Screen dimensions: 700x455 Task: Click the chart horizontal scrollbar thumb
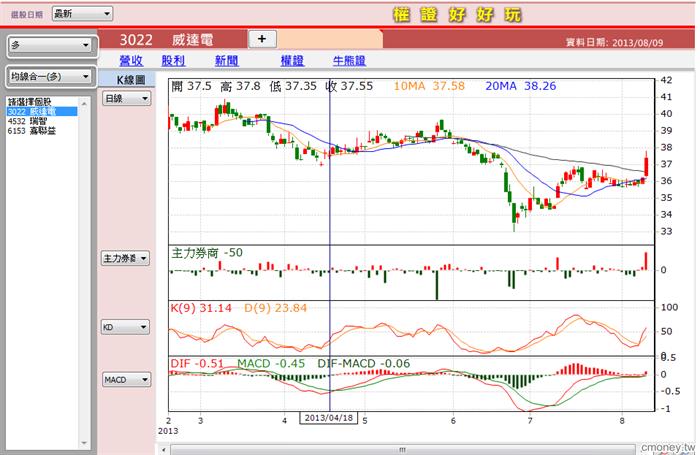(402, 450)
